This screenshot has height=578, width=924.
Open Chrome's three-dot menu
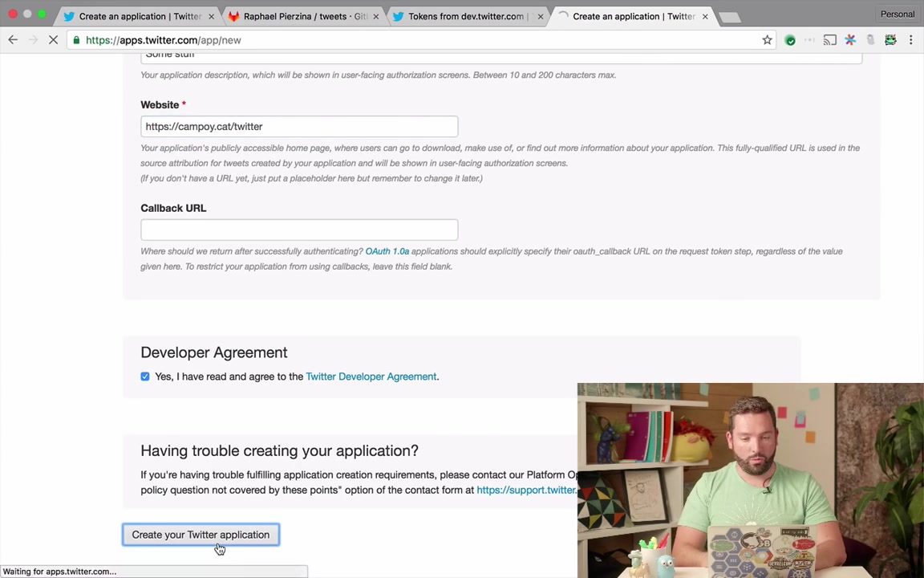[911, 40]
